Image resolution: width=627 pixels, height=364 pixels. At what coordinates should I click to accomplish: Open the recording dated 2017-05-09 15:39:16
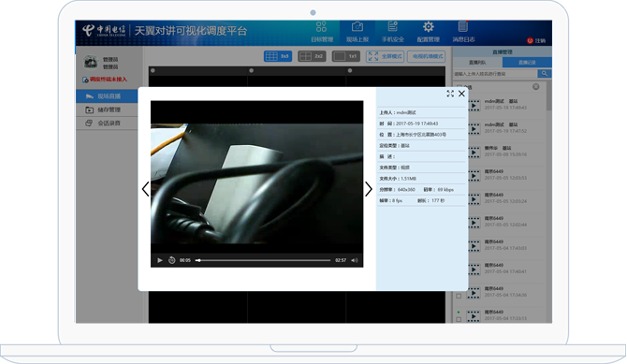pos(506,152)
